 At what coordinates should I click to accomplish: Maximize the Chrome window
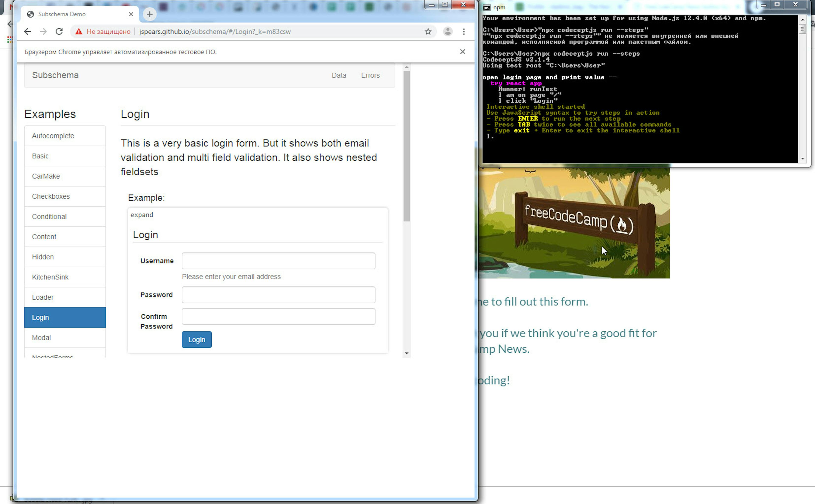[x=445, y=5]
